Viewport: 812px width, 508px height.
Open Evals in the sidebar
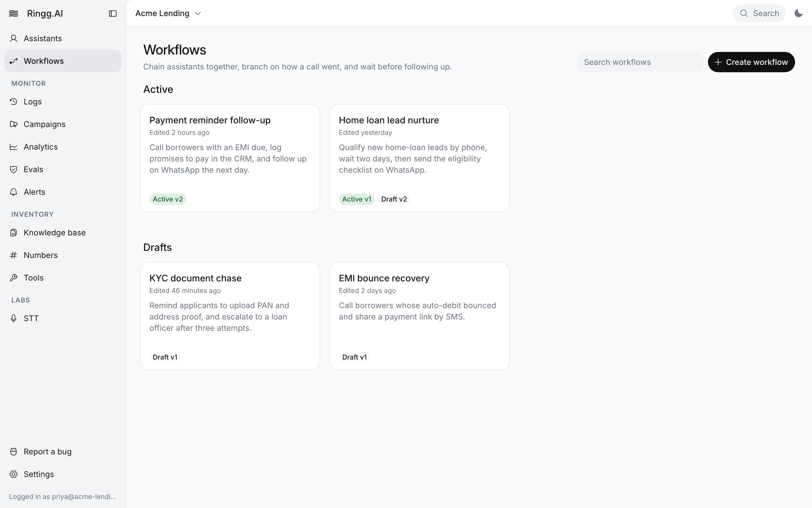(x=63, y=169)
